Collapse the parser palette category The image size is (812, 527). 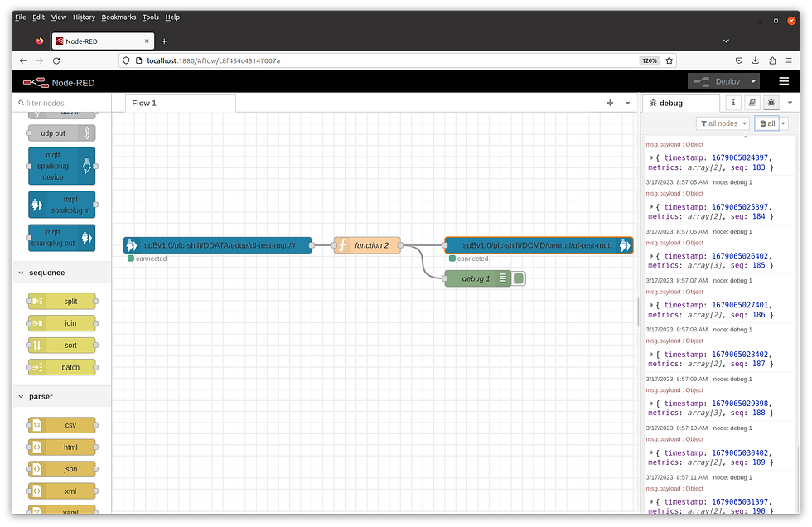pos(61,397)
